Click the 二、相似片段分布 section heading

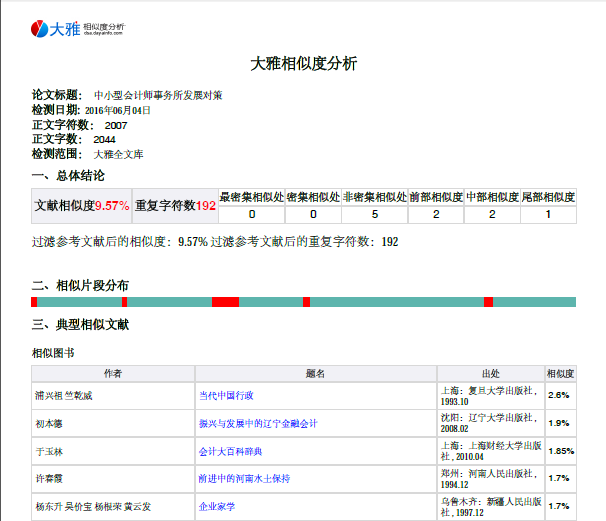pos(80,286)
